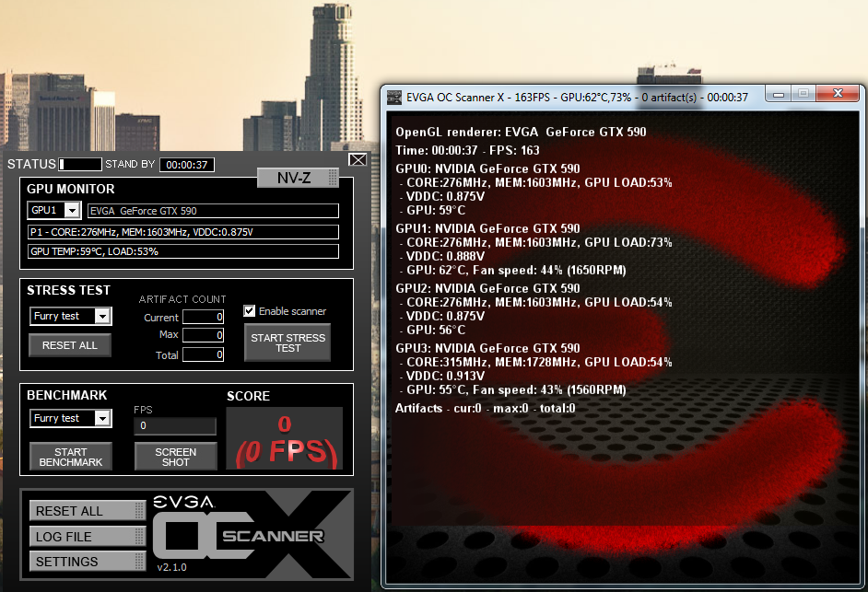Start the benchmark run
Image resolution: width=868 pixels, height=592 pixels.
tap(71, 457)
